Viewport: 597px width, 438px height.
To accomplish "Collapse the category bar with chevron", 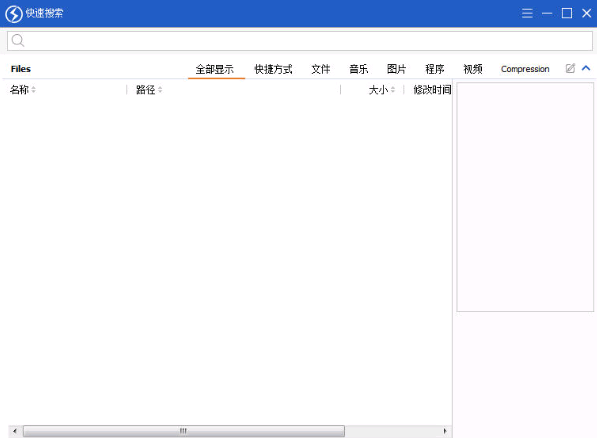I will [586, 68].
